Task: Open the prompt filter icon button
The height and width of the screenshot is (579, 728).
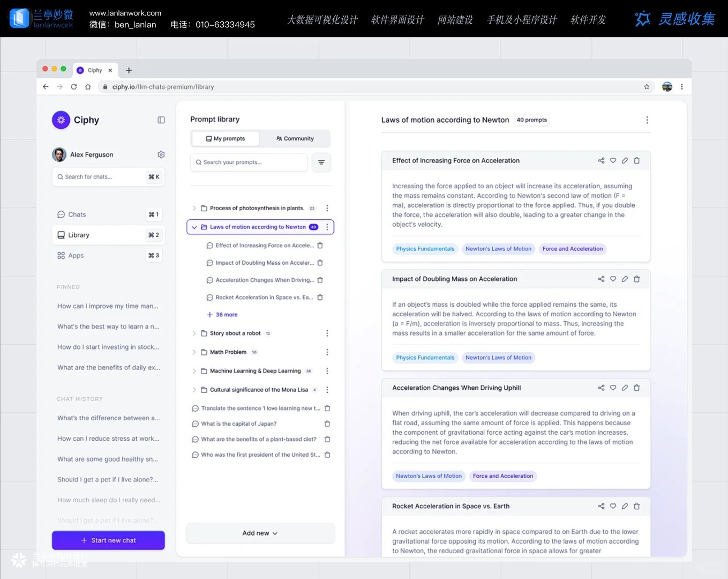Action: (x=321, y=162)
